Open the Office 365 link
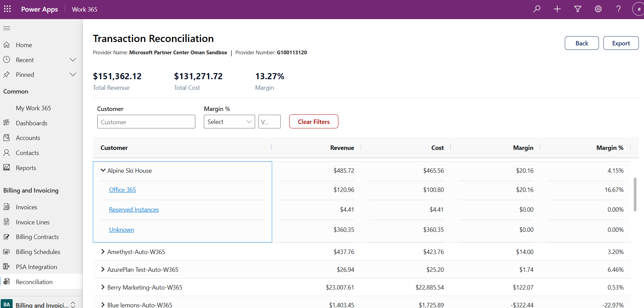Viewport: 644px width, 308px height. click(x=122, y=190)
